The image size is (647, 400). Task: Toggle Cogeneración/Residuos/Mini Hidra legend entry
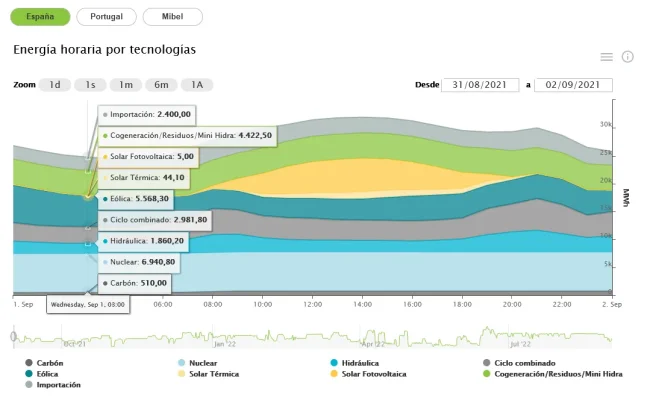coord(553,374)
